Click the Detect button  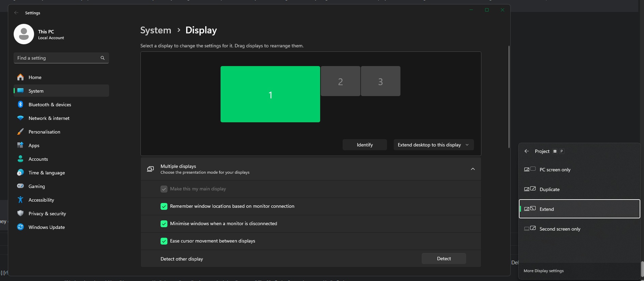[x=444, y=259]
